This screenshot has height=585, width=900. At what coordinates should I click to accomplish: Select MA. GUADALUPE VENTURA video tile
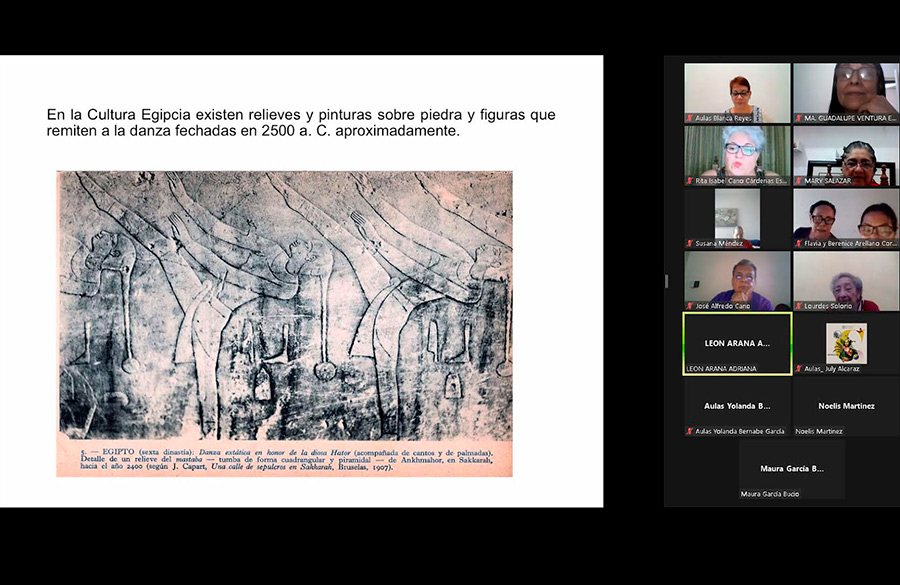847,93
